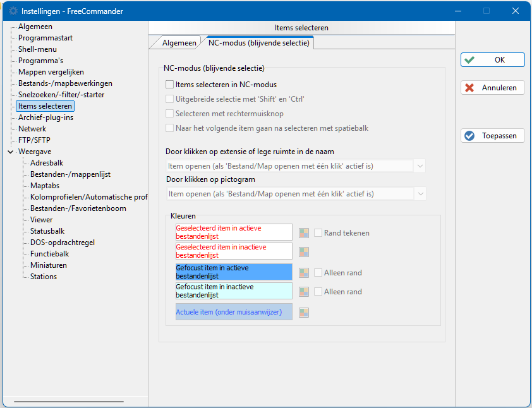Click the red cross icon on Annuleren
532x408 pixels.
pos(469,88)
